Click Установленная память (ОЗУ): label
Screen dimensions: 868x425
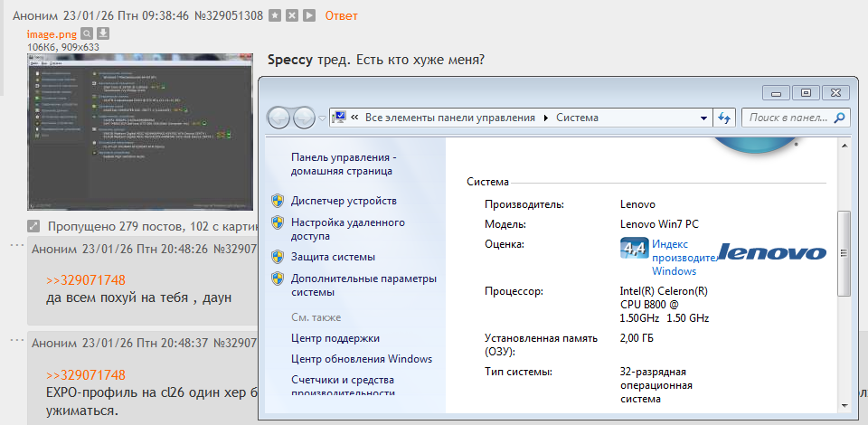[x=541, y=345]
